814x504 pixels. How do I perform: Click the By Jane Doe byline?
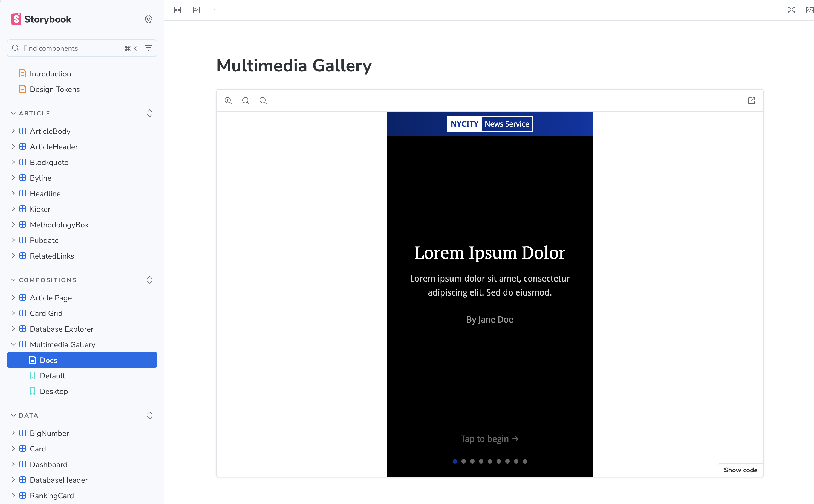pyautogui.click(x=490, y=320)
